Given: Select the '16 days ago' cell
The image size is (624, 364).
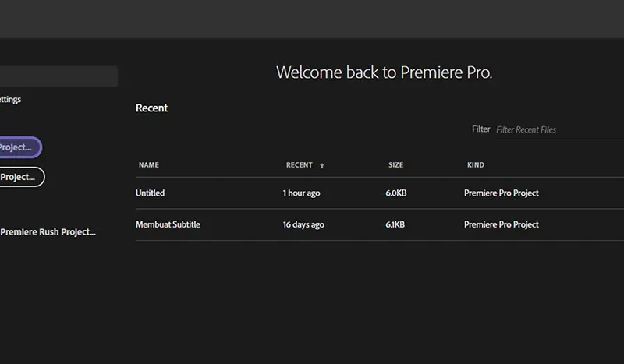Looking at the screenshot, I should click(x=303, y=225).
